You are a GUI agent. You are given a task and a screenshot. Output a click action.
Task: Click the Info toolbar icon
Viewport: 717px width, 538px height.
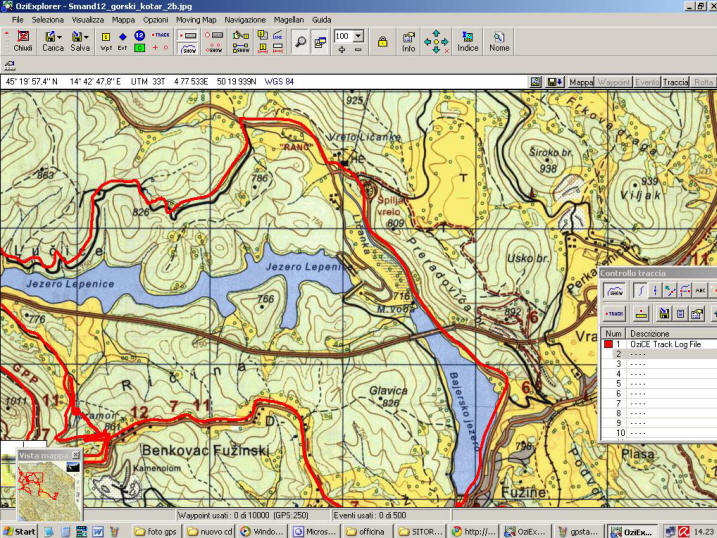pyautogui.click(x=408, y=42)
